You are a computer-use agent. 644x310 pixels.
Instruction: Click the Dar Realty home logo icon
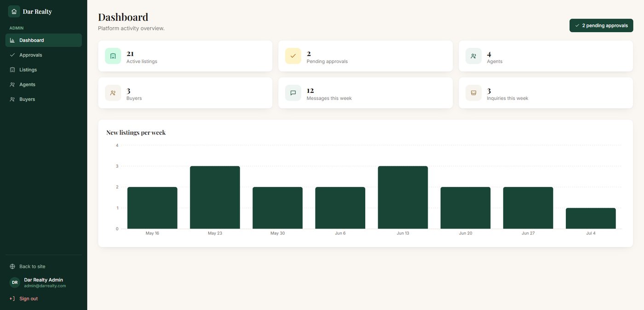(14, 11)
